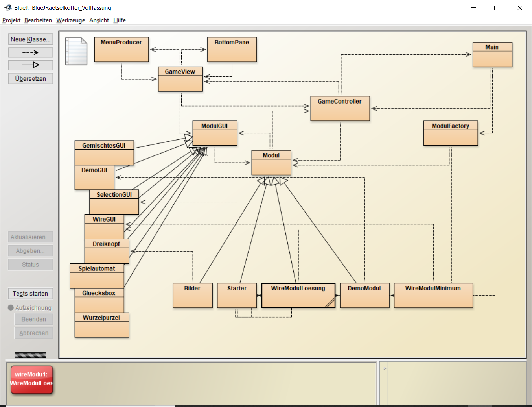This screenshot has height=407, width=532.
Task: Select the WireModulLoesung class box
Action: 298,296
